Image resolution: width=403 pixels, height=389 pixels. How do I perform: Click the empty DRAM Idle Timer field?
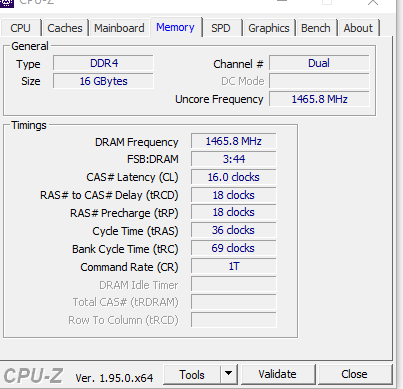tap(234, 285)
